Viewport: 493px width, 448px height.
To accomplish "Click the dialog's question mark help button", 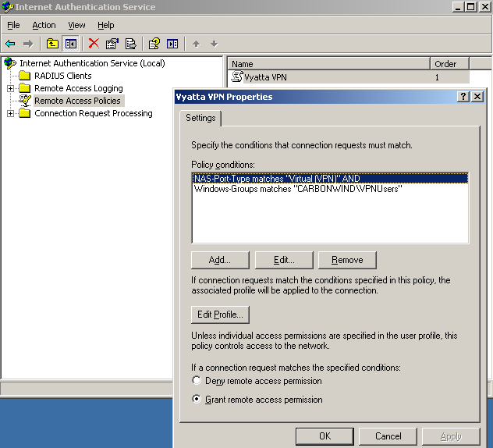I will click(x=463, y=96).
